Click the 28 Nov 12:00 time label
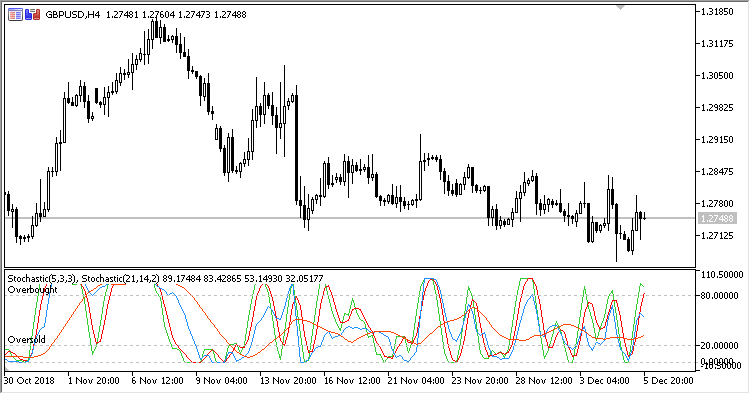Image resolution: width=750 pixels, height=394 pixels. [x=544, y=381]
